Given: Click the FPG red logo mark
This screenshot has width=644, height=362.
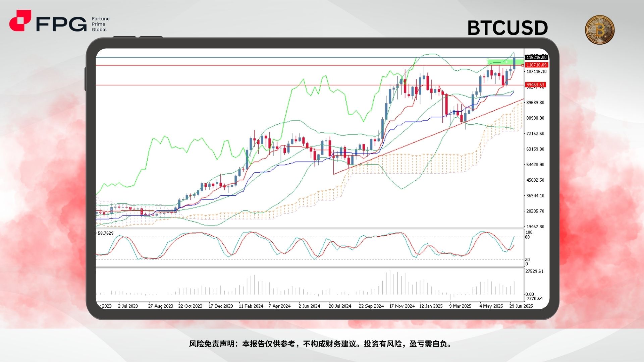Looking at the screenshot, I should coord(20,20).
